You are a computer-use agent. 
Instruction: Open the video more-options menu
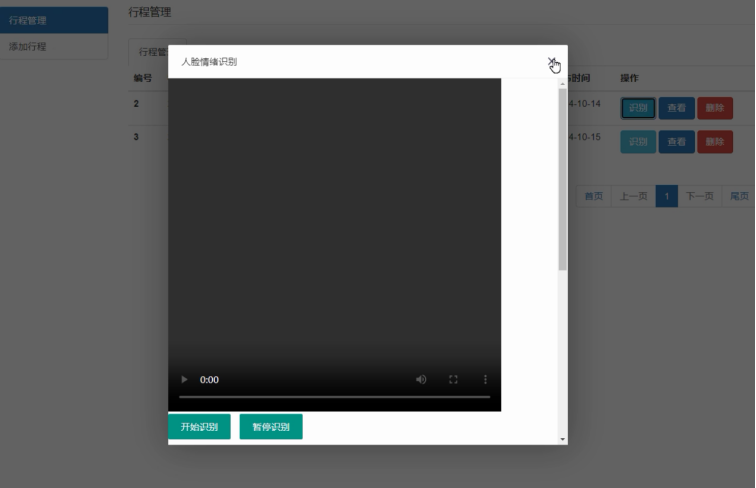pyautogui.click(x=485, y=380)
